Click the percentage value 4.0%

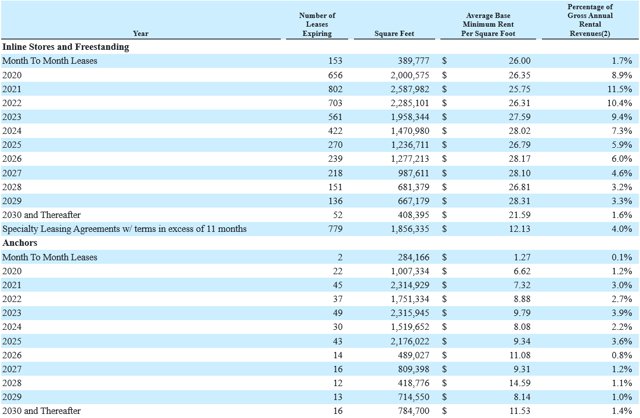click(x=622, y=229)
